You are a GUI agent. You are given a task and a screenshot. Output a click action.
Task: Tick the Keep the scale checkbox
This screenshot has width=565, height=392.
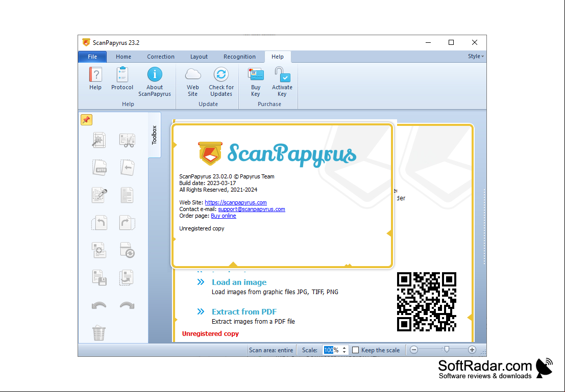(x=356, y=350)
